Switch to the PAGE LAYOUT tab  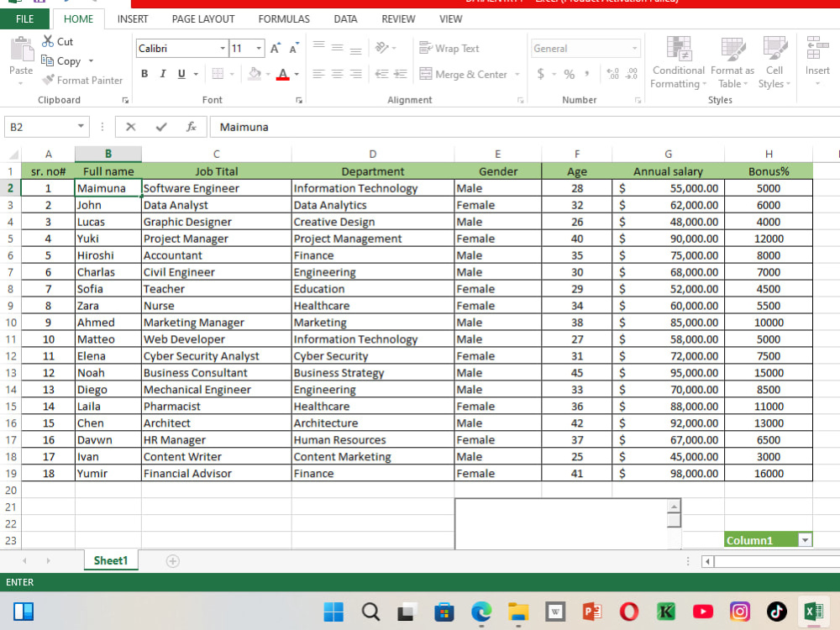[x=203, y=18]
